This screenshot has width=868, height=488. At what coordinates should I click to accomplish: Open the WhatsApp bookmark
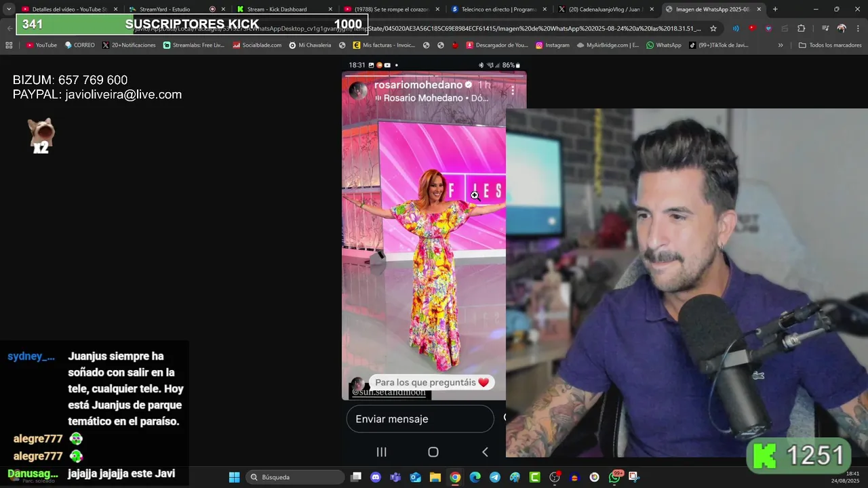pos(664,45)
